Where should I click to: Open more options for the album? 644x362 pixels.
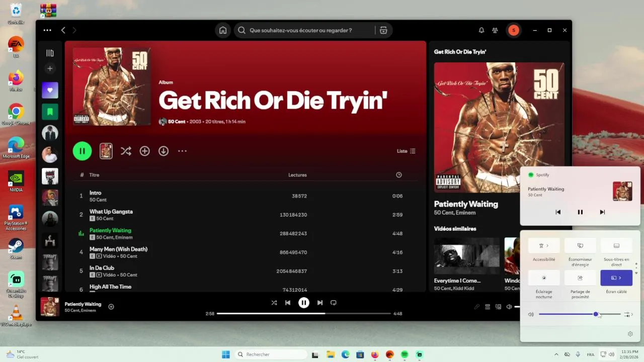(182, 151)
